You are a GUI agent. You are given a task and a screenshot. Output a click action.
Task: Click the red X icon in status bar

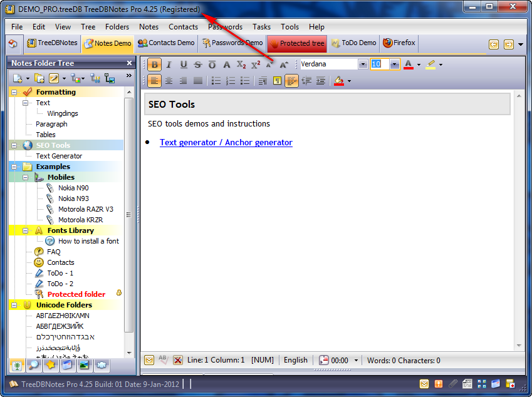coord(178,360)
